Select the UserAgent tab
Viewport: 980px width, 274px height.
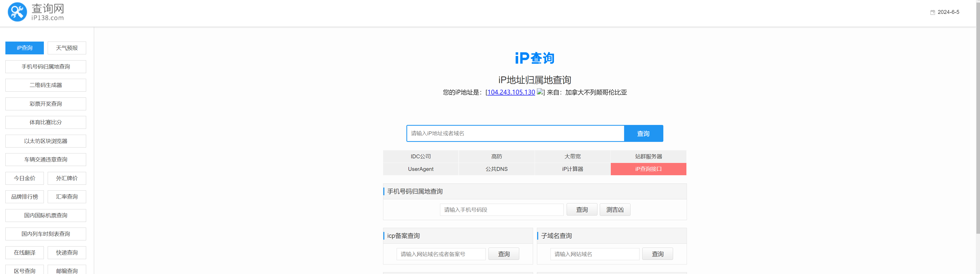pos(421,169)
